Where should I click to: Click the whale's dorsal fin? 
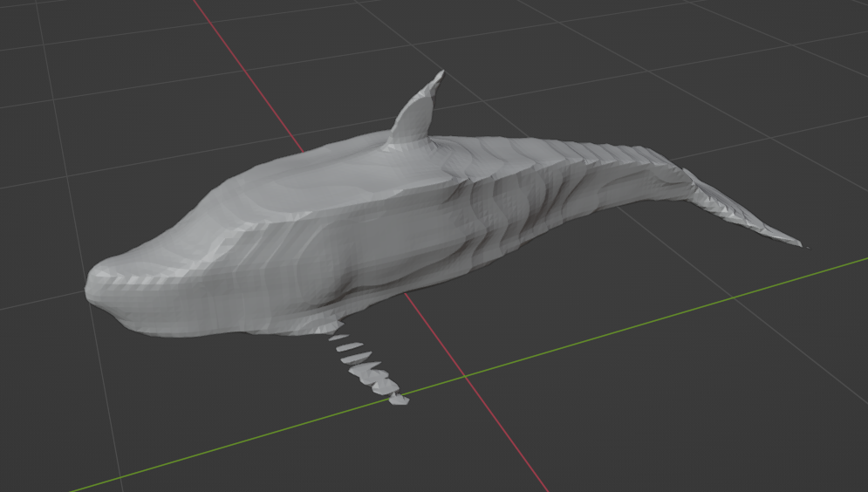point(416,113)
